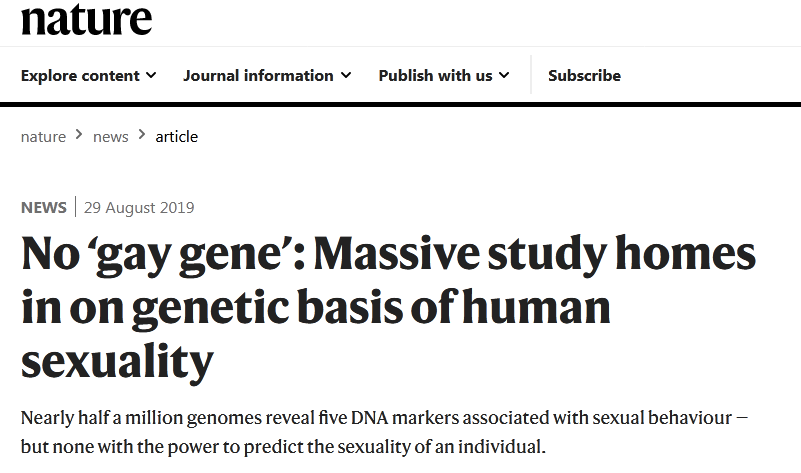The width and height of the screenshot is (801, 473).
Task: Select the 'article' breadcrumb item
Action: [176, 136]
